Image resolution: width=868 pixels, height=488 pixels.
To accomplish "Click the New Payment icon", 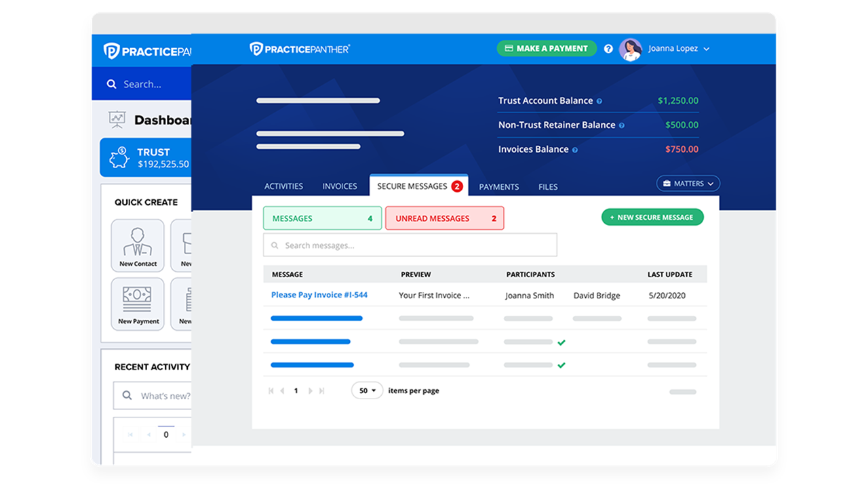I will pyautogui.click(x=138, y=304).
